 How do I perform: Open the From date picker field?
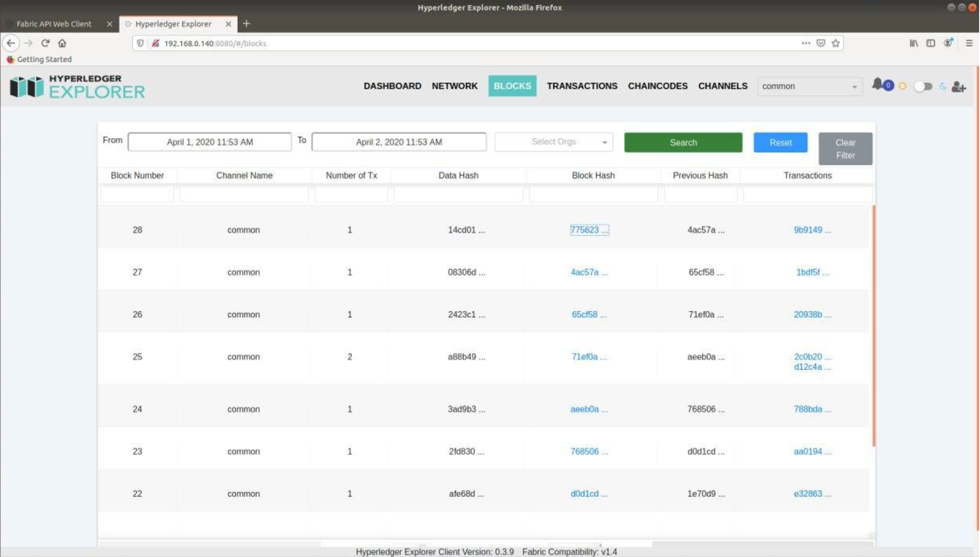tap(209, 142)
